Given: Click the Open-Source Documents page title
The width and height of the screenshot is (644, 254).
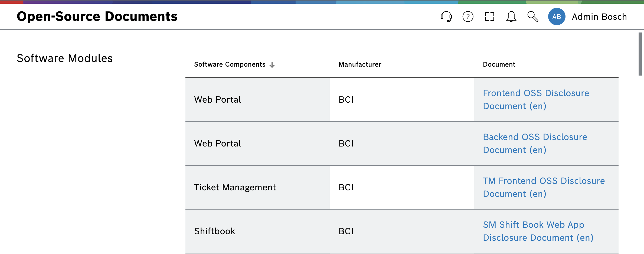Looking at the screenshot, I should (x=97, y=17).
